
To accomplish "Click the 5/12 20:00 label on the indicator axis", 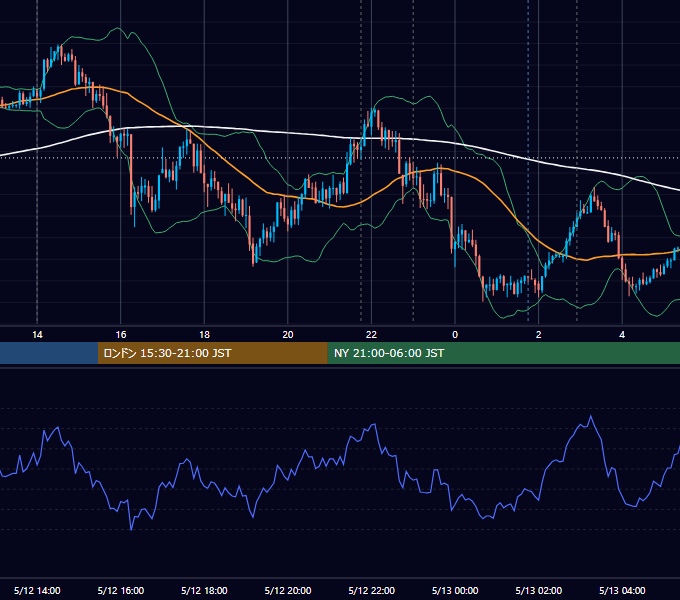I will coord(288,590).
